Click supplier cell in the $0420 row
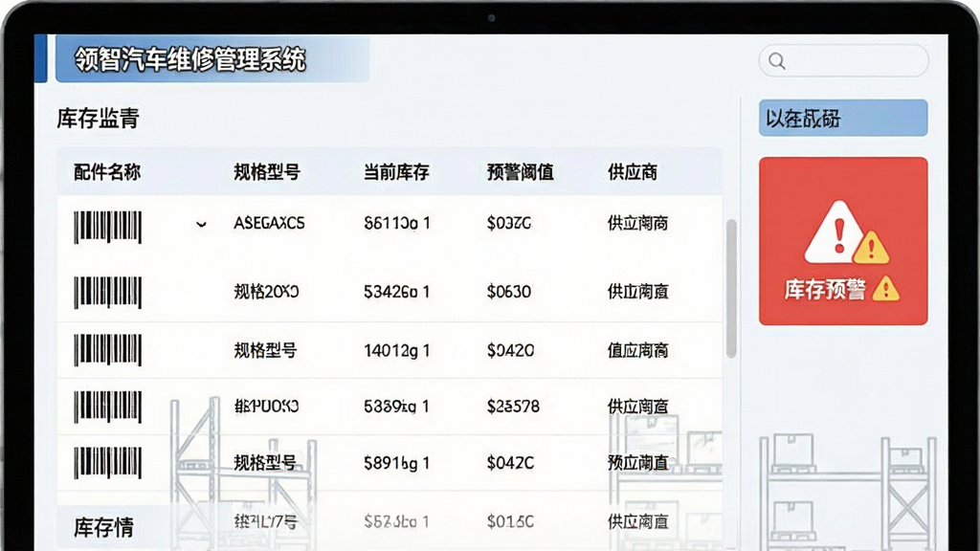Viewport: 980px width, 551px height. pos(638,350)
